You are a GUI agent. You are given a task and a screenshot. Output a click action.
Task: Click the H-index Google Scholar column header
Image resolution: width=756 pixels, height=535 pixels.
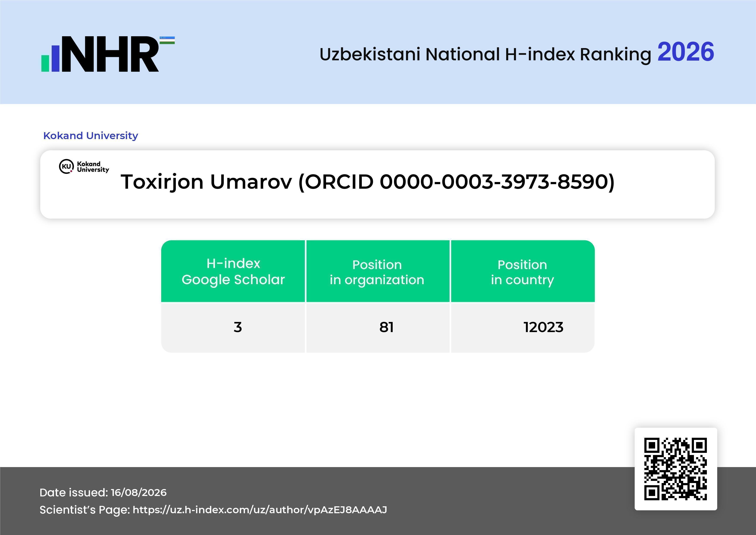point(233,271)
